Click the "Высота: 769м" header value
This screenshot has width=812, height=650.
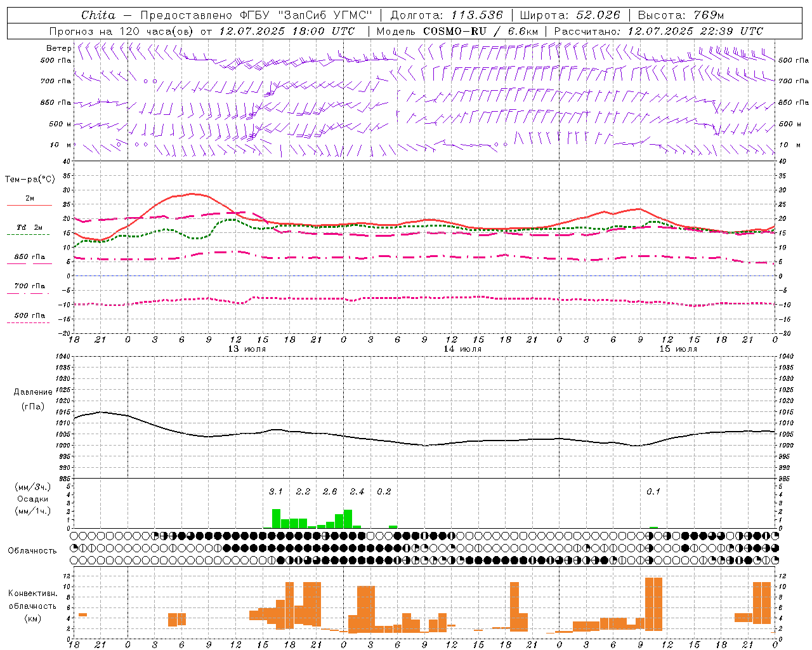click(x=681, y=15)
